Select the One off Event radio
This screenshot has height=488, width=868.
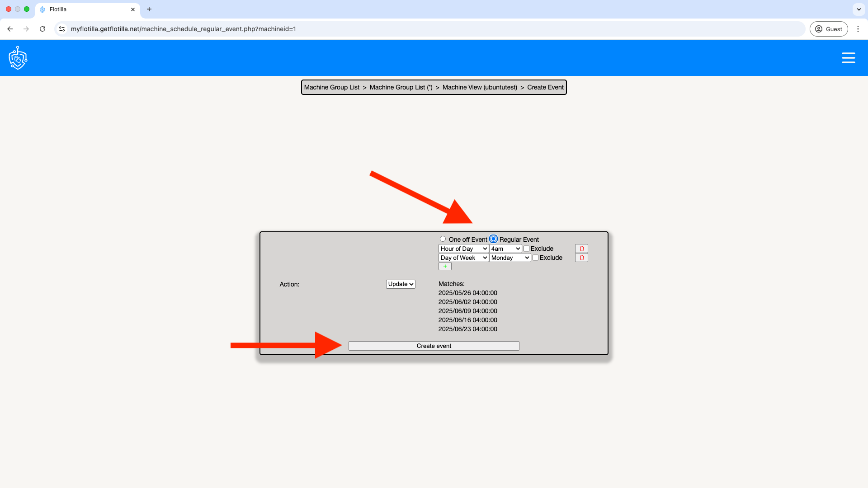443,239
